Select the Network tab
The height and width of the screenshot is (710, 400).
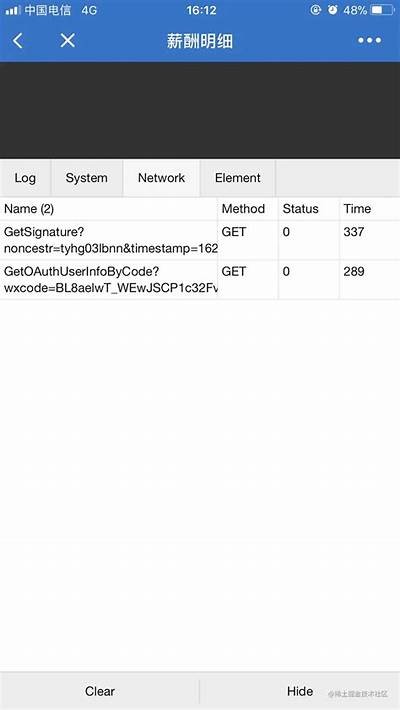[161, 178]
